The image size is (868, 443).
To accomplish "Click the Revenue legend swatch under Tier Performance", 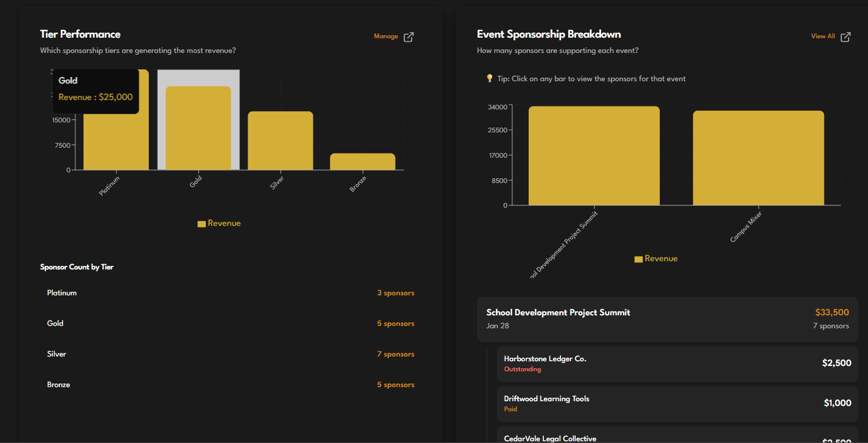I will point(201,223).
